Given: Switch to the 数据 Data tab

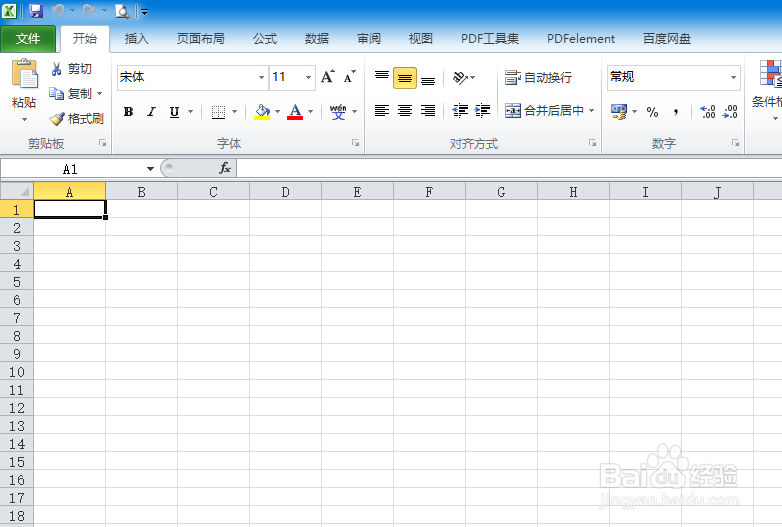Looking at the screenshot, I should 317,39.
